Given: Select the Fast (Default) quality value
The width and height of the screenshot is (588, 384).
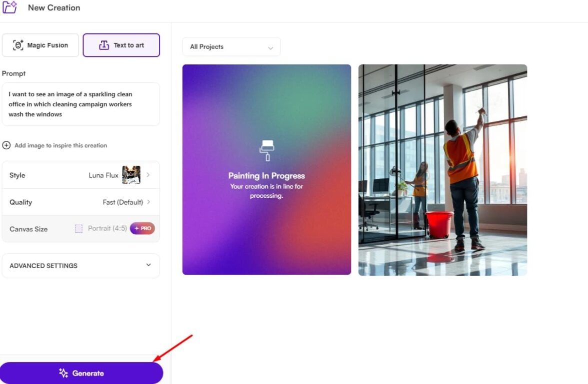Looking at the screenshot, I should 122,202.
